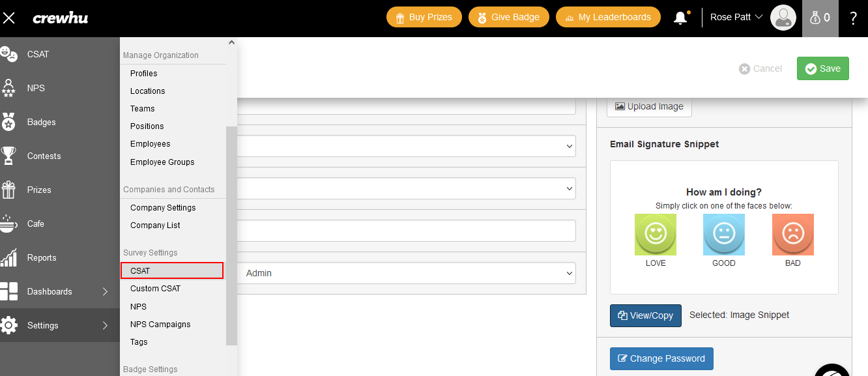Open Cafe via the coffee cup icon
868x376 pixels.
click(x=8, y=224)
